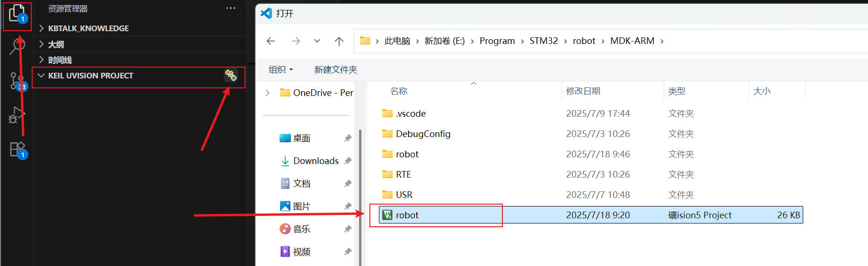Select the robot uVision5 project file
This screenshot has height=266, width=868.
(x=591, y=215)
